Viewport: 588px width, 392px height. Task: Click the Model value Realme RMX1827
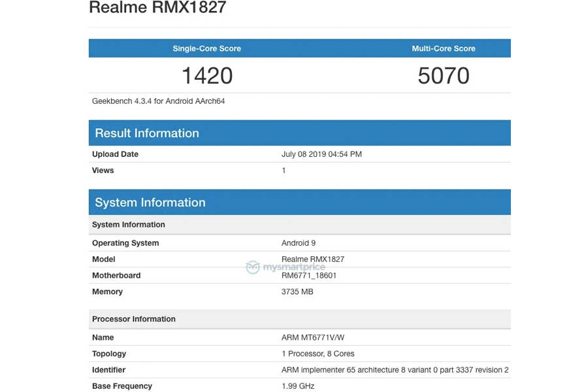pyautogui.click(x=314, y=259)
